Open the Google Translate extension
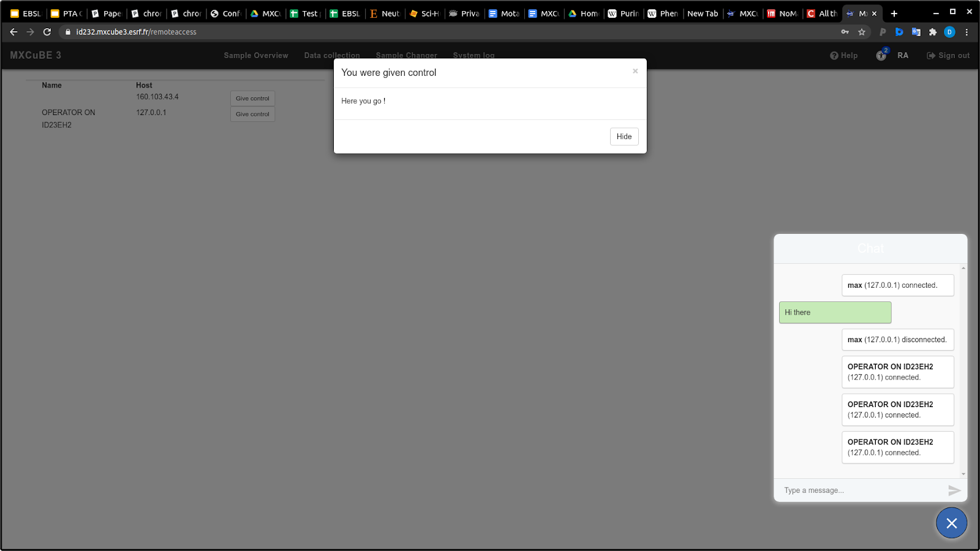This screenshot has width=980, height=551. (x=916, y=32)
